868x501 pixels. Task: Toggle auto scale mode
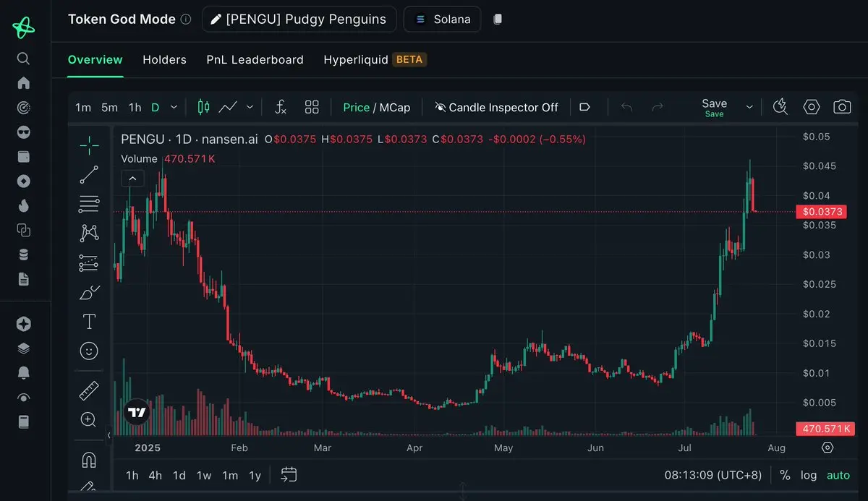tap(838, 475)
